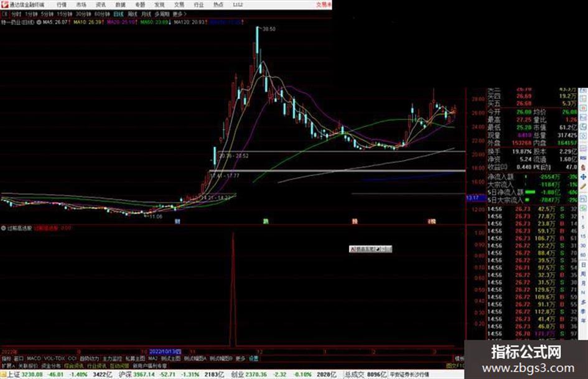This screenshot has width=588, height=379.
Task: Expand the 扩展 panel toggle
Action: coord(8,365)
